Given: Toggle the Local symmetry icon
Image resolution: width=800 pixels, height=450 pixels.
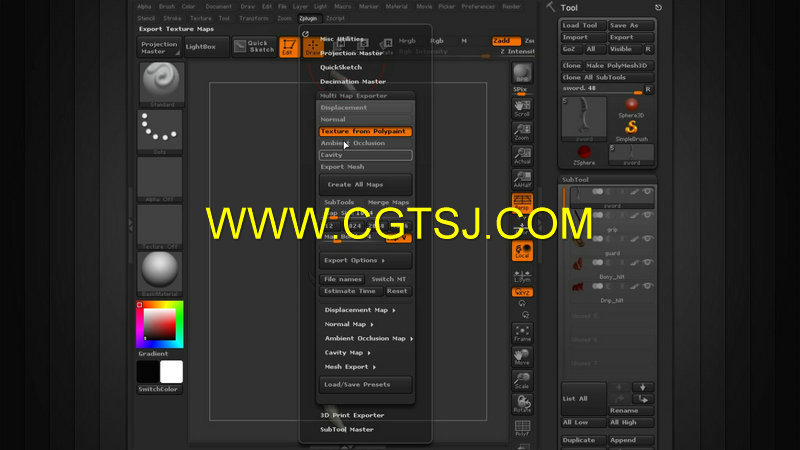Looking at the screenshot, I should point(522,251).
